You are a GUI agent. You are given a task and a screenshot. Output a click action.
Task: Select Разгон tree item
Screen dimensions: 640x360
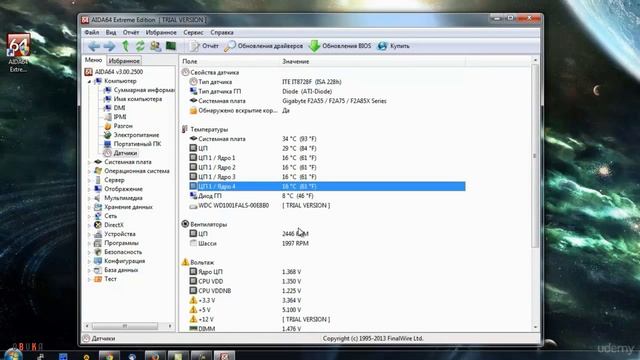coord(118,126)
